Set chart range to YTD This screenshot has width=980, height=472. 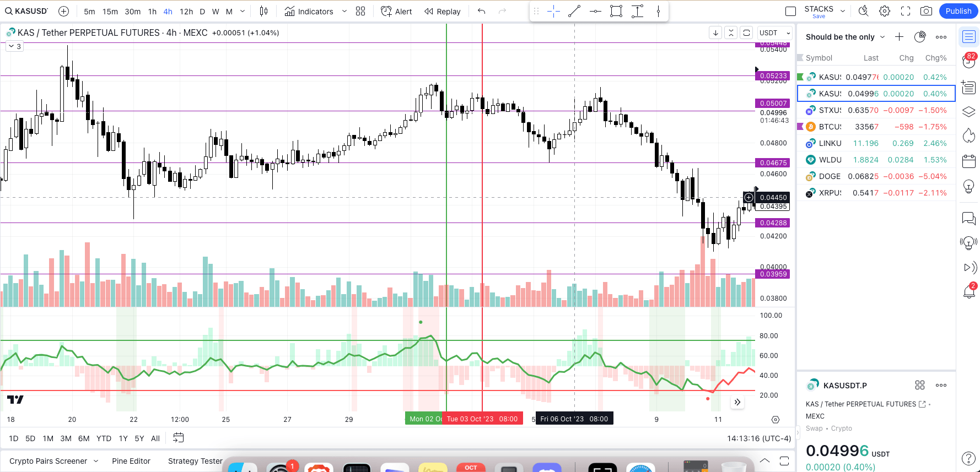104,438
